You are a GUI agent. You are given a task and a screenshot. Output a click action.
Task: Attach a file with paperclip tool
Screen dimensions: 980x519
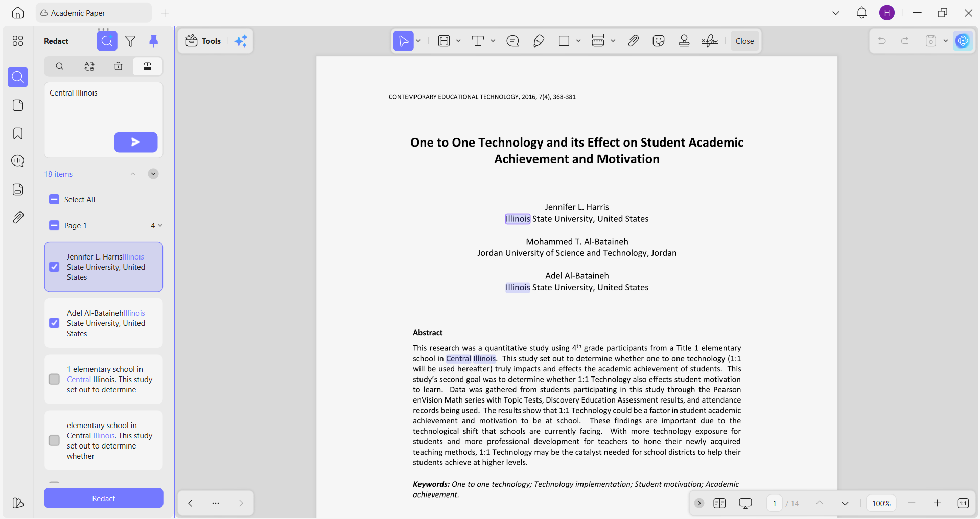click(x=634, y=41)
